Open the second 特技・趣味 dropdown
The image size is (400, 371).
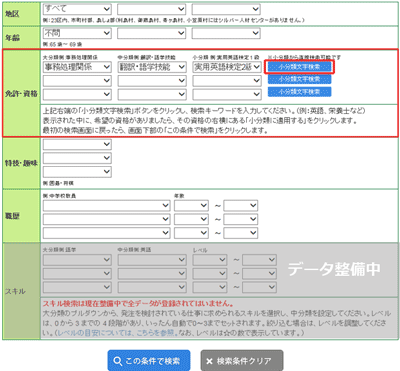pyautogui.click(x=77, y=158)
